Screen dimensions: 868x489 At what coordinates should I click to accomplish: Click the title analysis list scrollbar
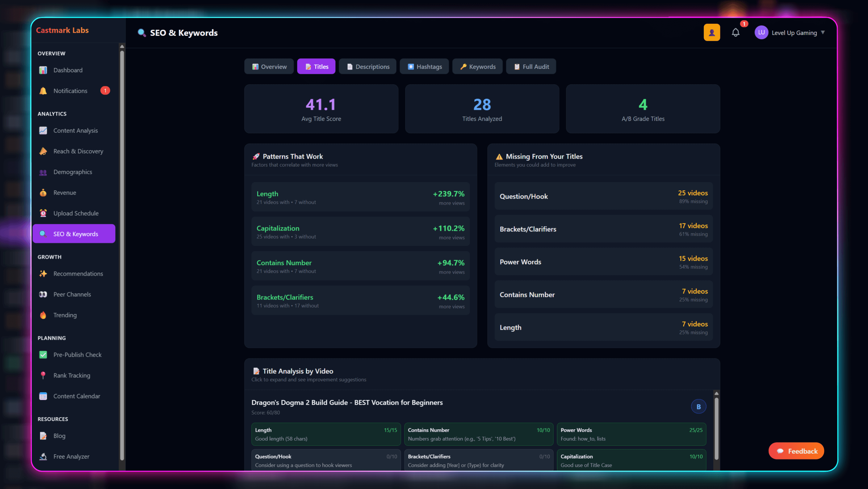716,428
